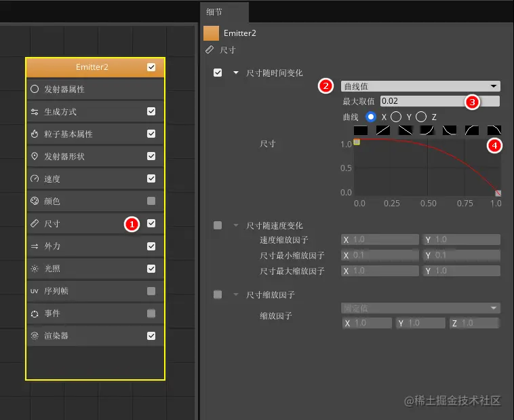
Task: Select the ease-in rising curve preset
Action: (427, 130)
